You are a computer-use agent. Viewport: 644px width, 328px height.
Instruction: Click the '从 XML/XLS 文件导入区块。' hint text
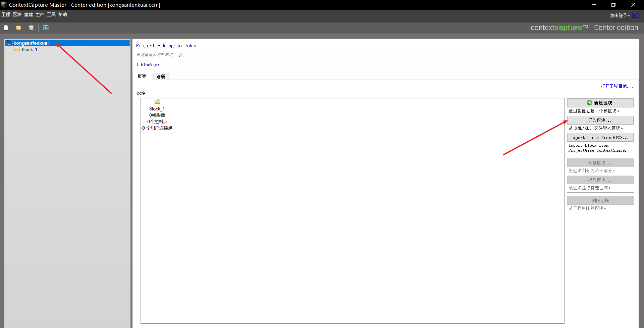596,128
